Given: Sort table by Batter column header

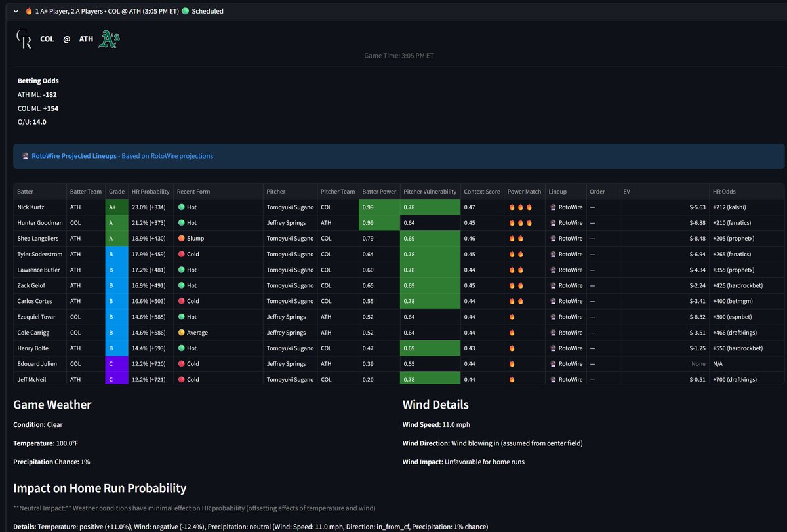Looking at the screenshot, I should 40,192.
